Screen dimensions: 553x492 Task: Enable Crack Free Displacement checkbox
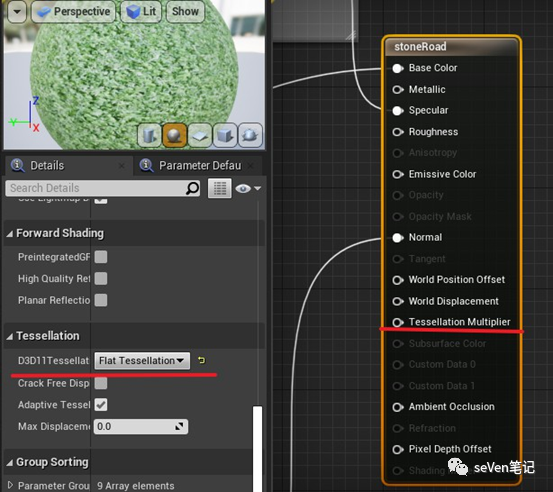click(101, 383)
